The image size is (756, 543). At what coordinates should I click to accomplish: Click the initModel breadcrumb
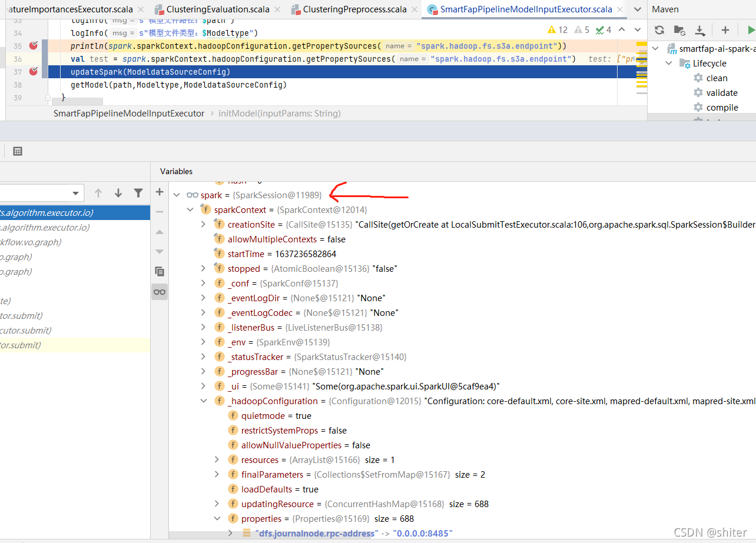(x=280, y=114)
